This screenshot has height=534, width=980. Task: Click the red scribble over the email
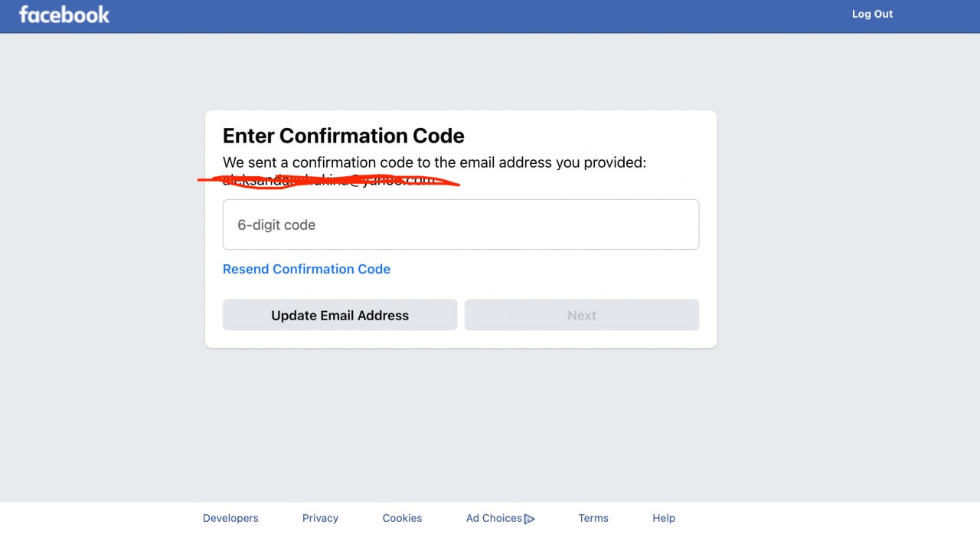point(329,182)
